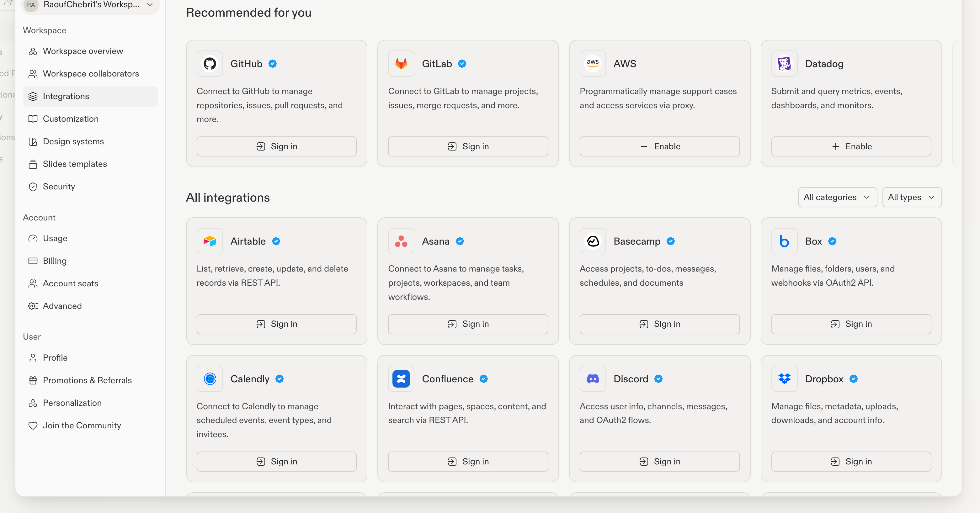The width and height of the screenshot is (980, 513).
Task: View Usage under Account
Action: tap(90, 238)
